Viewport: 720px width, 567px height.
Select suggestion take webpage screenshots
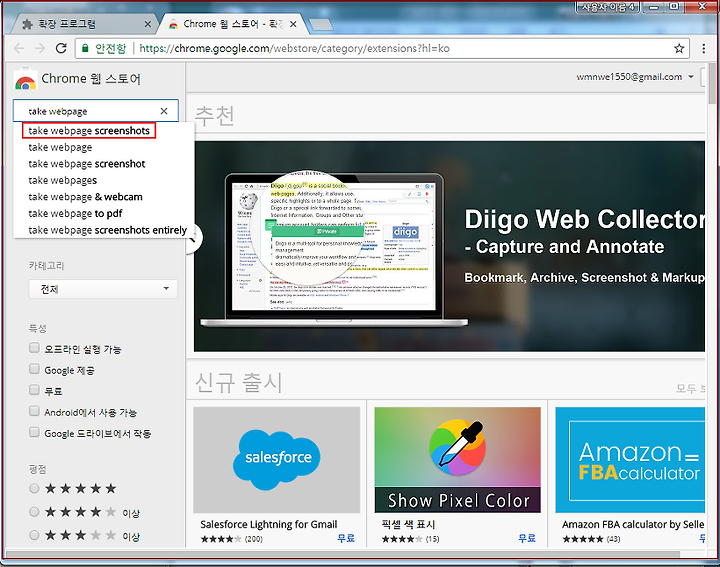click(89, 131)
